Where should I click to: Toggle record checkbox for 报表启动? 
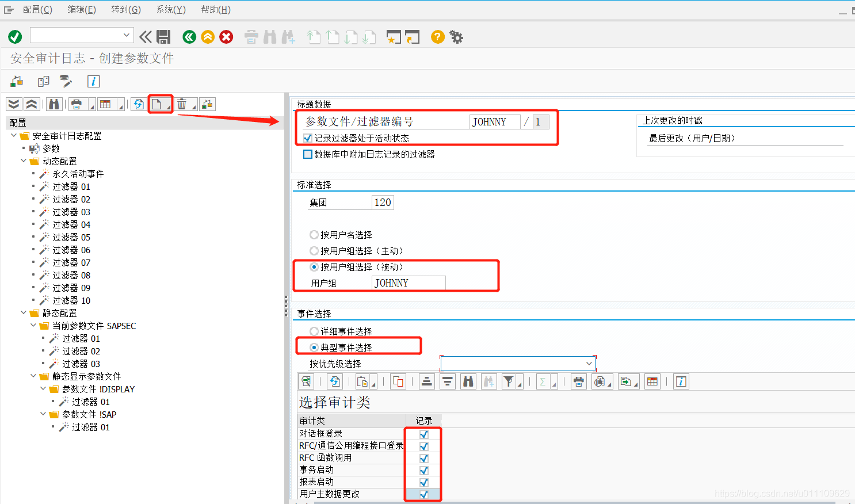424,483
